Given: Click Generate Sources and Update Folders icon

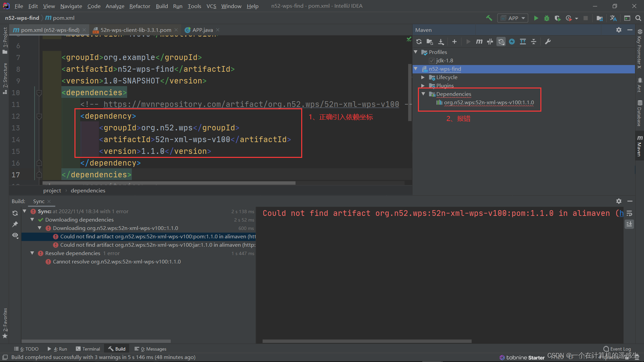Looking at the screenshot, I should tap(430, 42).
